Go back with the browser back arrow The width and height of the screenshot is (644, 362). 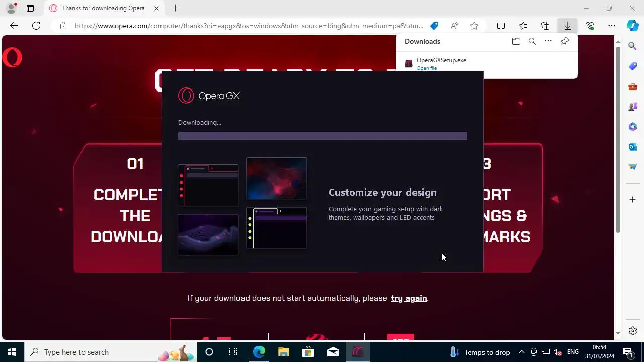click(14, 26)
